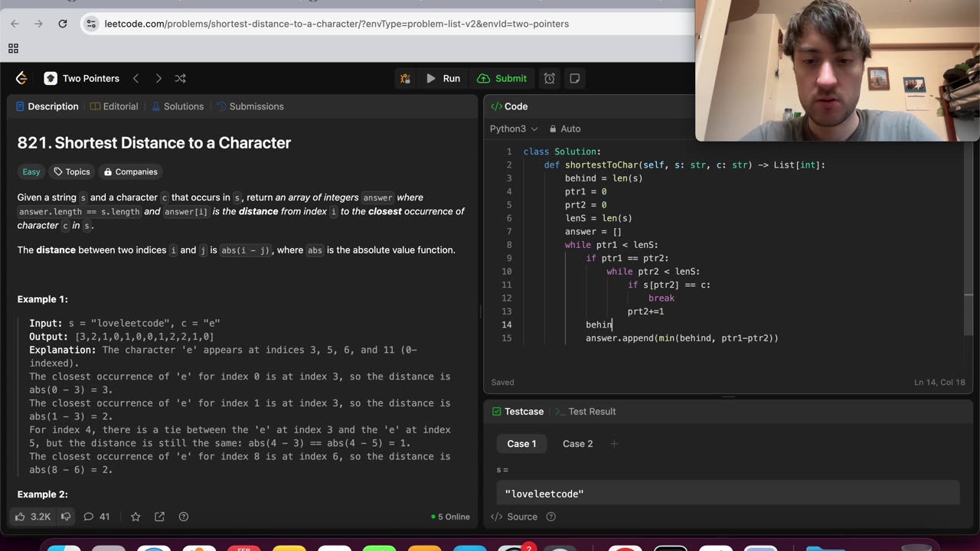Switch to the Description tab

click(47, 106)
